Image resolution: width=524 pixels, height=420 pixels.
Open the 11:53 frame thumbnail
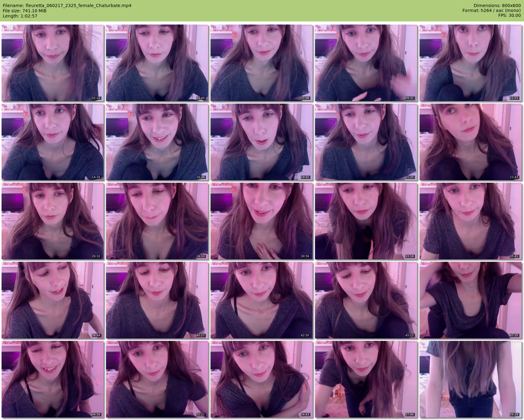coord(470,63)
